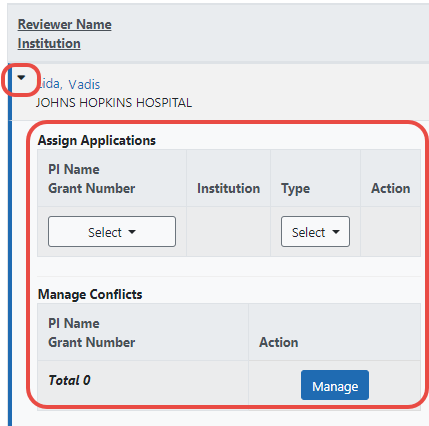Select the Assign Applications section heading
The image size is (429, 426).
[97, 140]
